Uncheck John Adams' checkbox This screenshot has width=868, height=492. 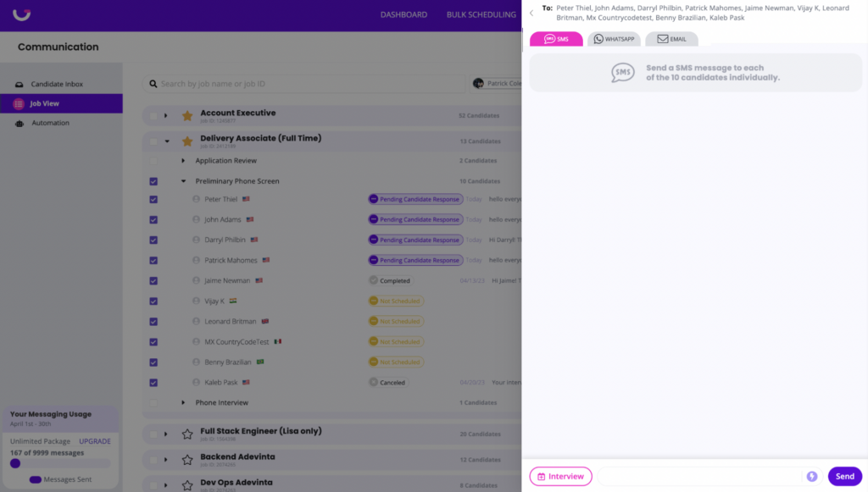click(153, 220)
